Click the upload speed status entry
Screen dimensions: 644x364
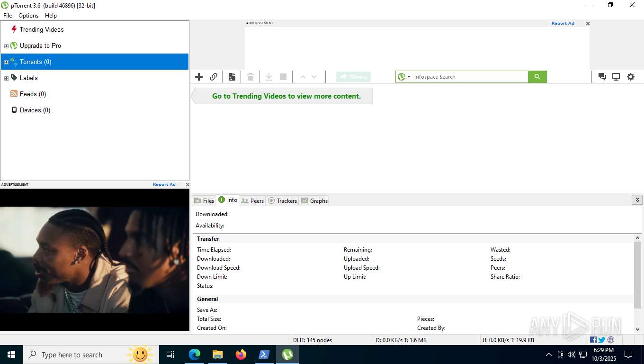tap(508, 340)
